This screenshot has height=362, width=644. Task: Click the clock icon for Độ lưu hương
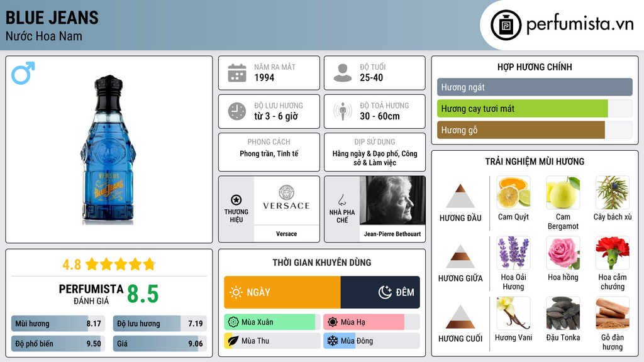tap(236, 111)
